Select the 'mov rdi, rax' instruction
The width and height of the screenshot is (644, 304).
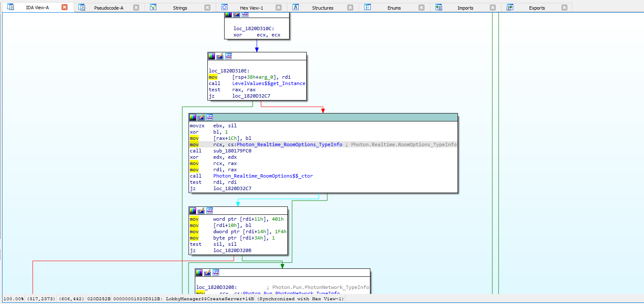tap(213, 170)
